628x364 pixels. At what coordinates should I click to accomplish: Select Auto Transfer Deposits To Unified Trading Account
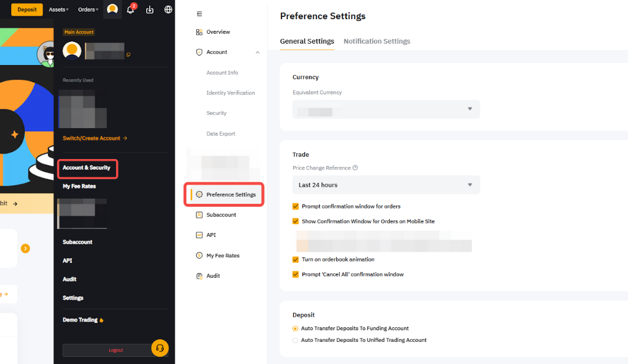(x=295, y=340)
